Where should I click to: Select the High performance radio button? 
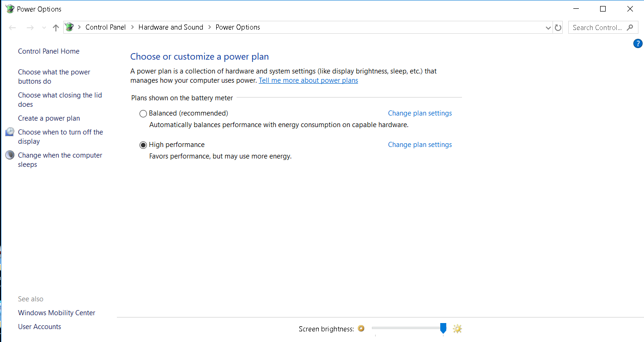pyautogui.click(x=143, y=145)
